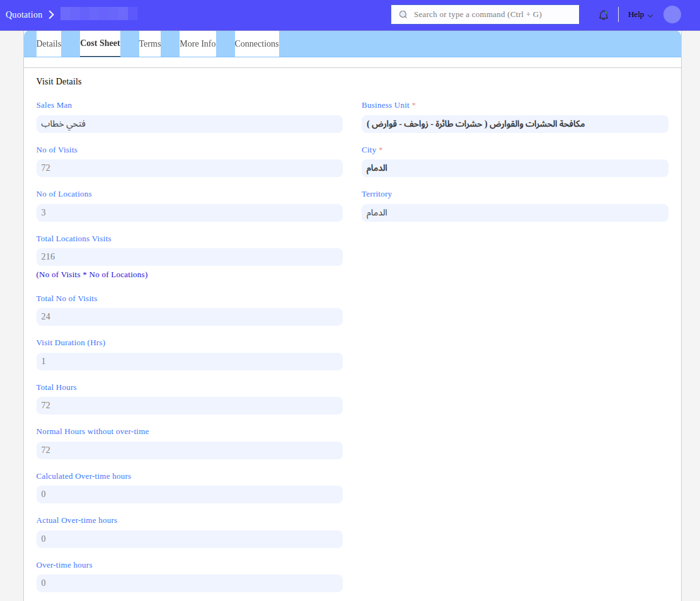
Task: Click the search command bar
Action: (485, 14)
